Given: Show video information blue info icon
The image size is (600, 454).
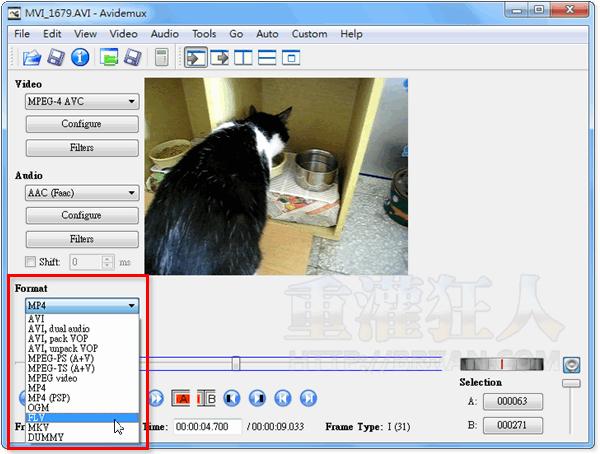Looking at the screenshot, I should click(80, 58).
